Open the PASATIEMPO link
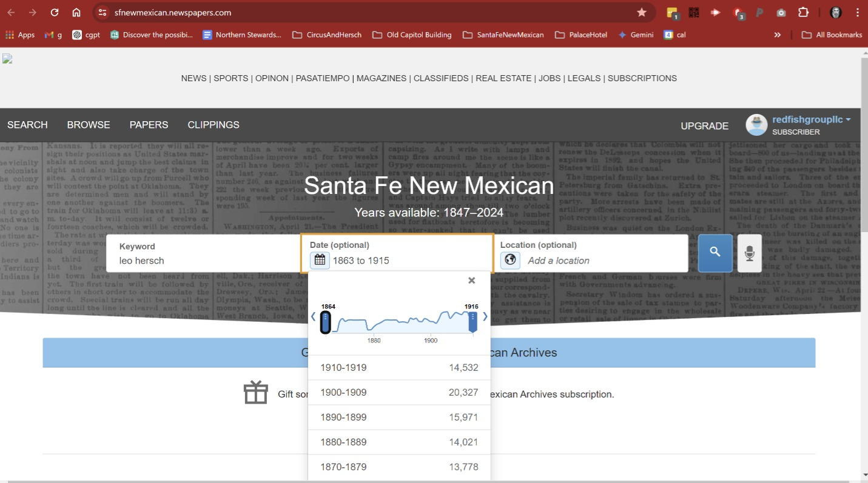This screenshot has width=868, height=483. click(x=323, y=78)
